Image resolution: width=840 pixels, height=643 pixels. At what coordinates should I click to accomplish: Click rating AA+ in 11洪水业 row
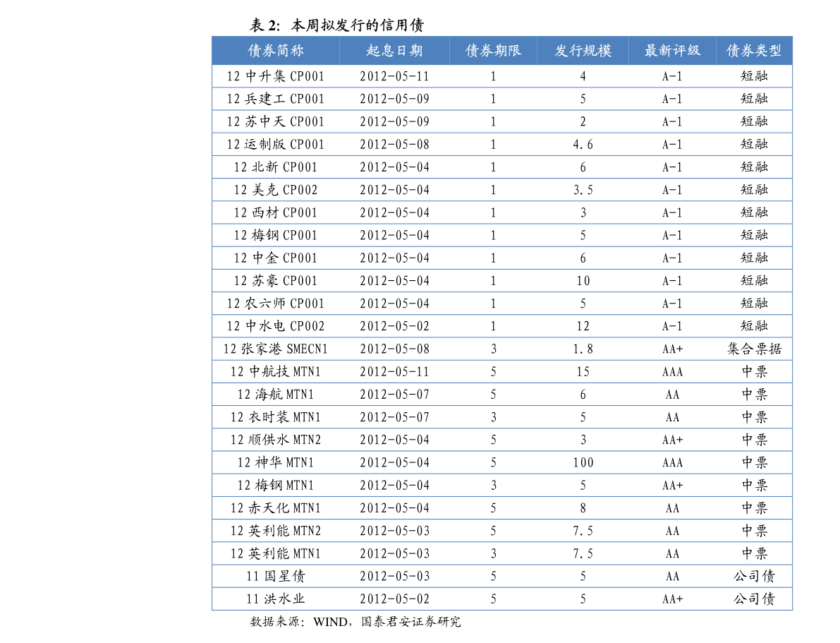672,599
